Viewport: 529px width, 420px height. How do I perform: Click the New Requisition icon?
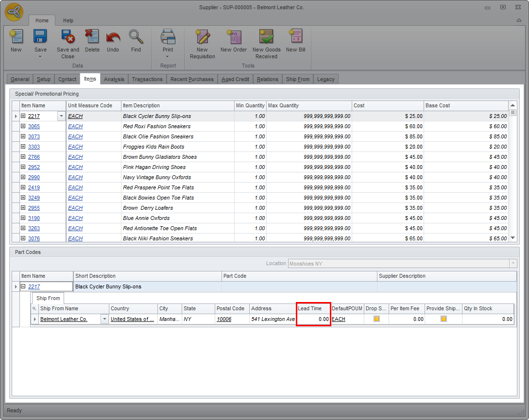coord(202,37)
